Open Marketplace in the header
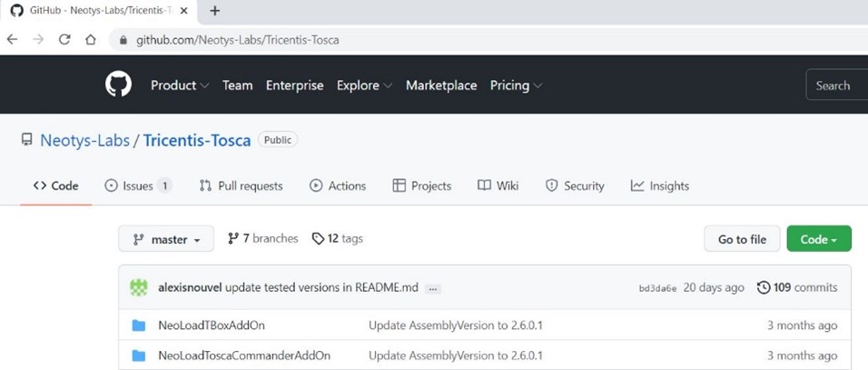The image size is (868, 370). pos(441,85)
